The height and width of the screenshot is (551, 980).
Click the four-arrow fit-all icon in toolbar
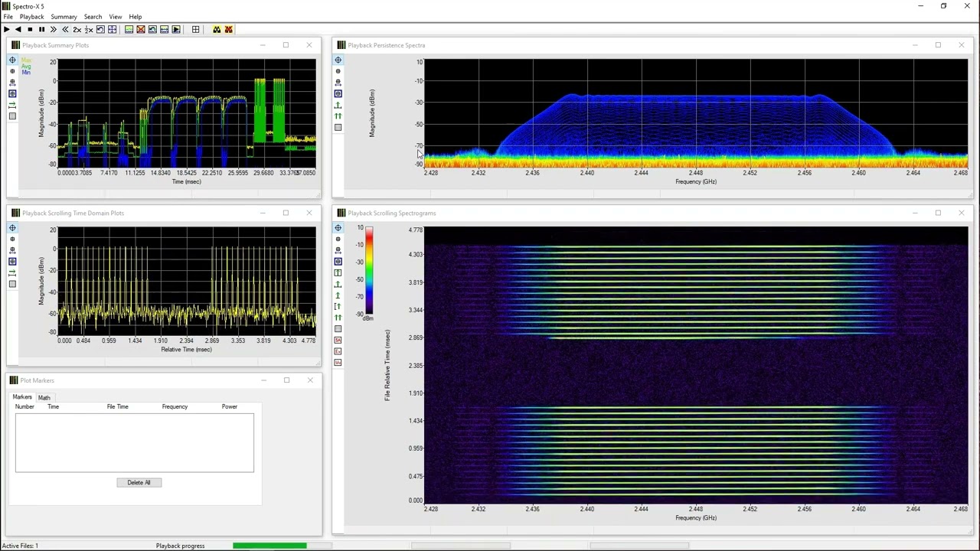pyautogui.click(x=112, y=29)
